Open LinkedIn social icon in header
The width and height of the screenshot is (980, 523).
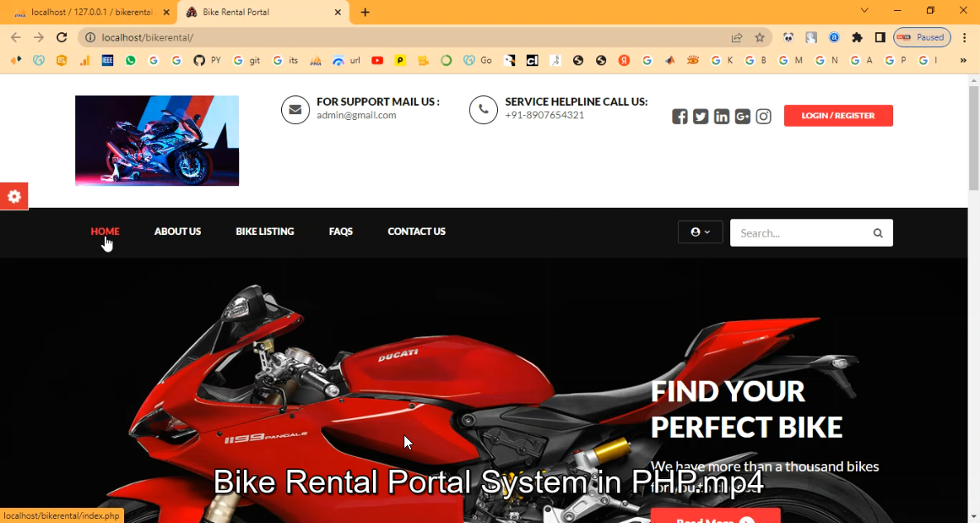tap(721, 117)
